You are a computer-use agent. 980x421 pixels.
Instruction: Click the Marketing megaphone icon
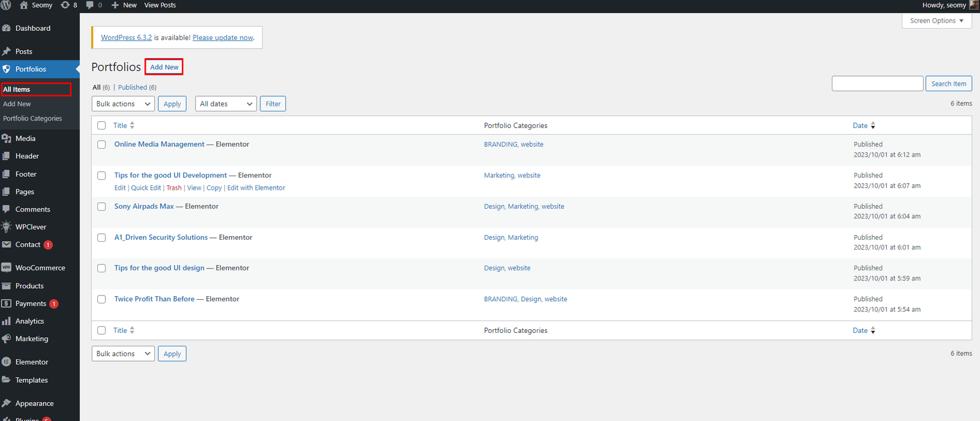click(7, 338)
